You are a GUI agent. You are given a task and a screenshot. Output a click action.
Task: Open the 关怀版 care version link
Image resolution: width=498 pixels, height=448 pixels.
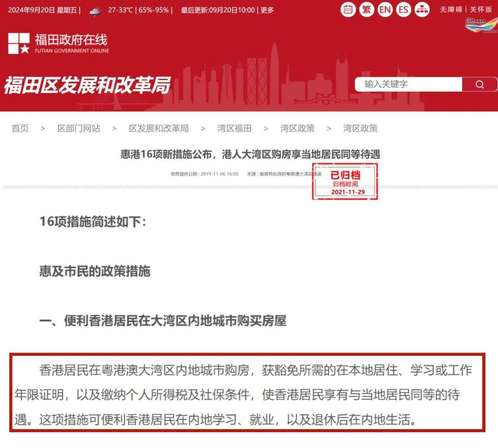(x=481, y=10)
